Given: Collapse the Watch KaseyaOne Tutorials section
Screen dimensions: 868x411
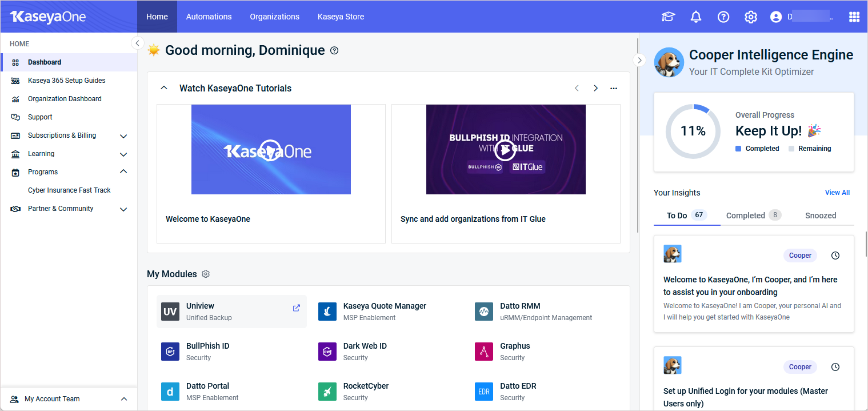Looking at the screenshot, I should pos(164,88).
